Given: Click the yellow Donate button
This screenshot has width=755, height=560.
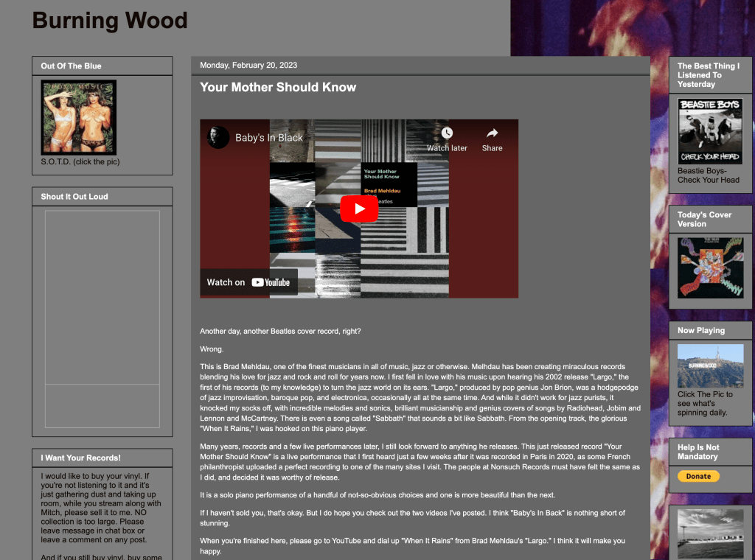Looking at the screenshot, I should (698, 476).
